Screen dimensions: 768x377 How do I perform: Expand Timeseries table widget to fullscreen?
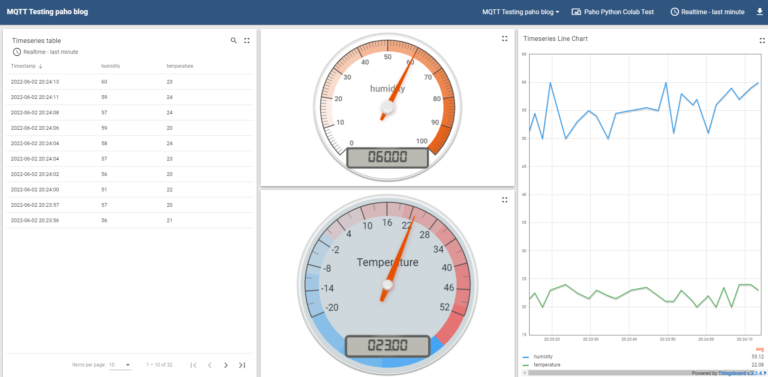[x=247, y=41]
